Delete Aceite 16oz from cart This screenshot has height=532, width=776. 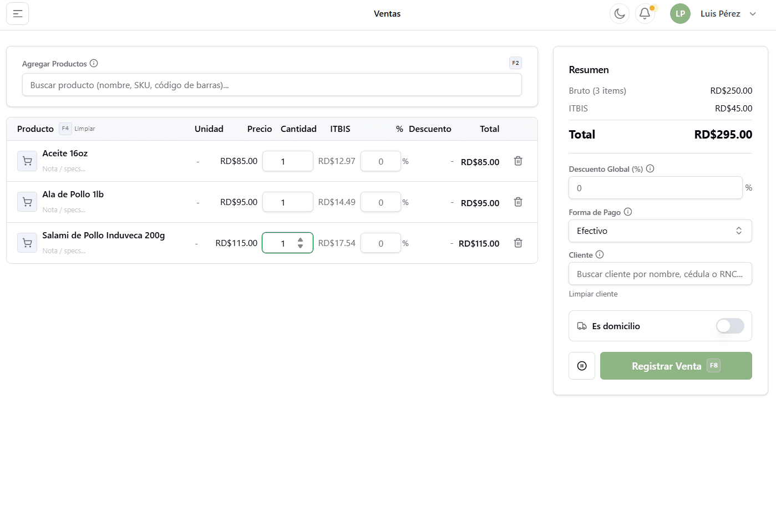click(518, 161)
